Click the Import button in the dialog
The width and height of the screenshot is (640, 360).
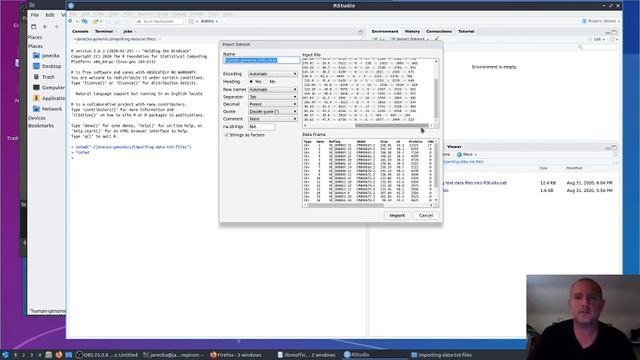tap(397, 215)
